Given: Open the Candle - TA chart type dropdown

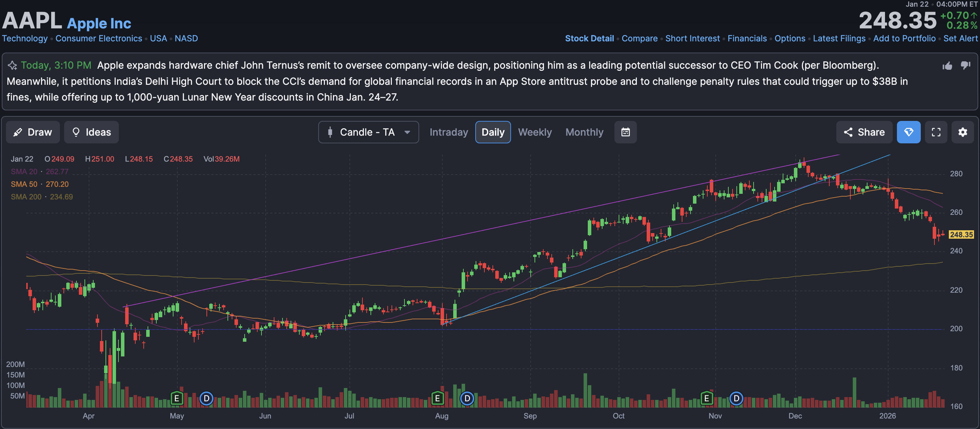Looking at the screenshot, I should click(x=368, y=132).
